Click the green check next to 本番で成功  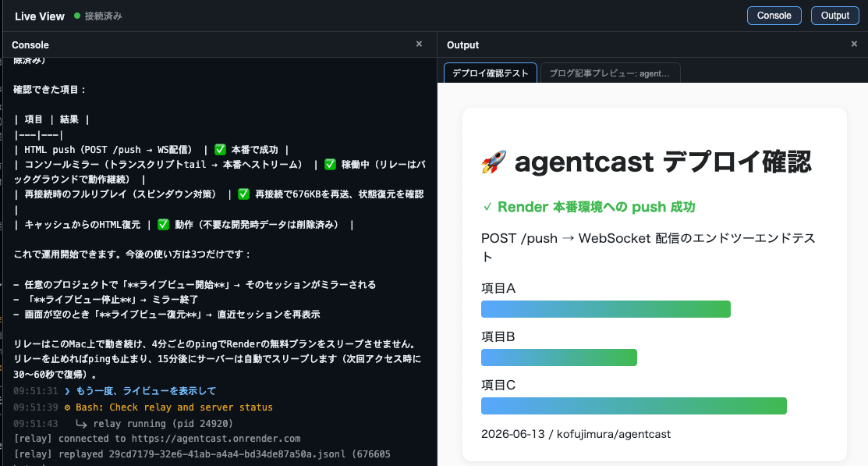pyautogui.click(x=221, y=150)
